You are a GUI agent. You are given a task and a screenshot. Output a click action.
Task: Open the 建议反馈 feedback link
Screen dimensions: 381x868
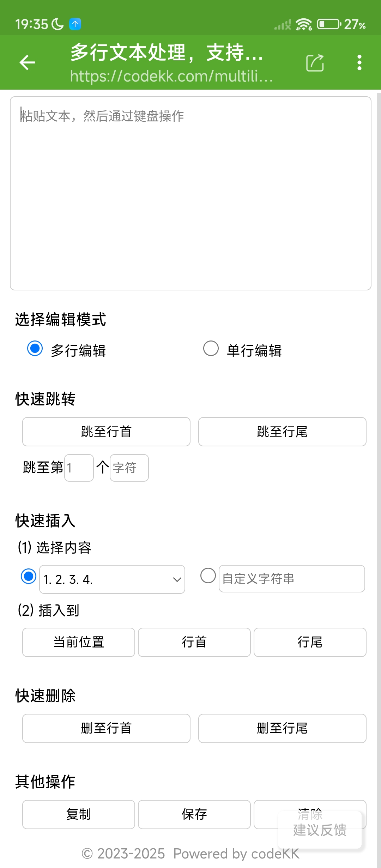320,830
